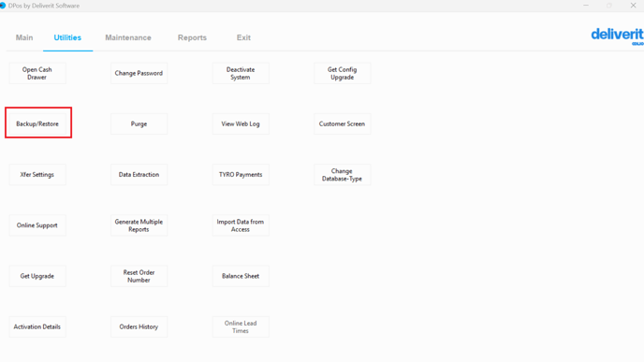Screen dimensions: 644x362
Task: Click the deliverit logo
Action: (x=617, y=36)
